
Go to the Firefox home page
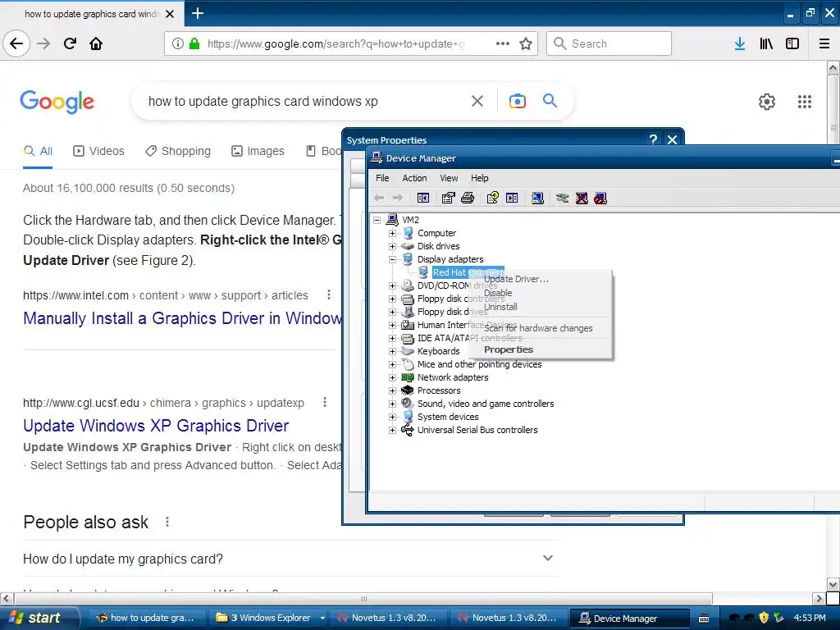coord(96,43)
